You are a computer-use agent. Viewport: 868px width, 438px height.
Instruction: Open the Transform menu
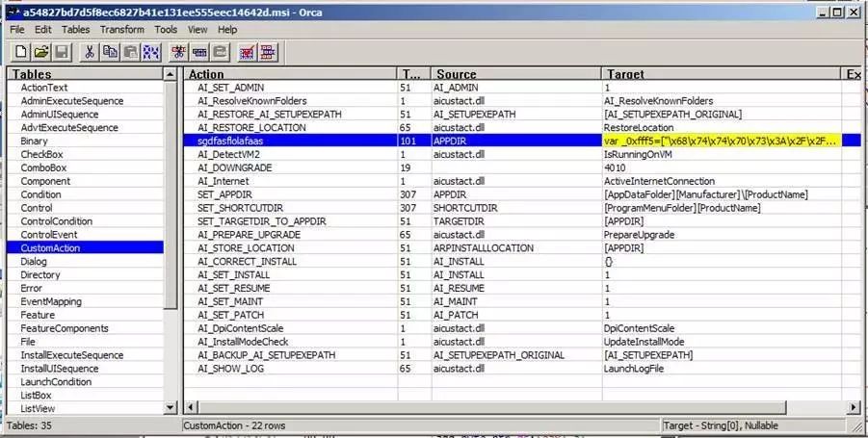coord(121,30)
